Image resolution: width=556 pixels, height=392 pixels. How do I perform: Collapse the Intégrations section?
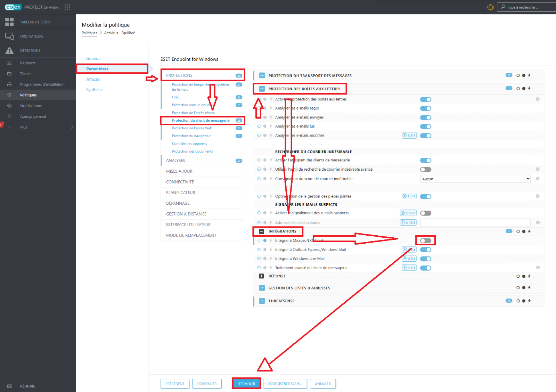click(262, 231)
